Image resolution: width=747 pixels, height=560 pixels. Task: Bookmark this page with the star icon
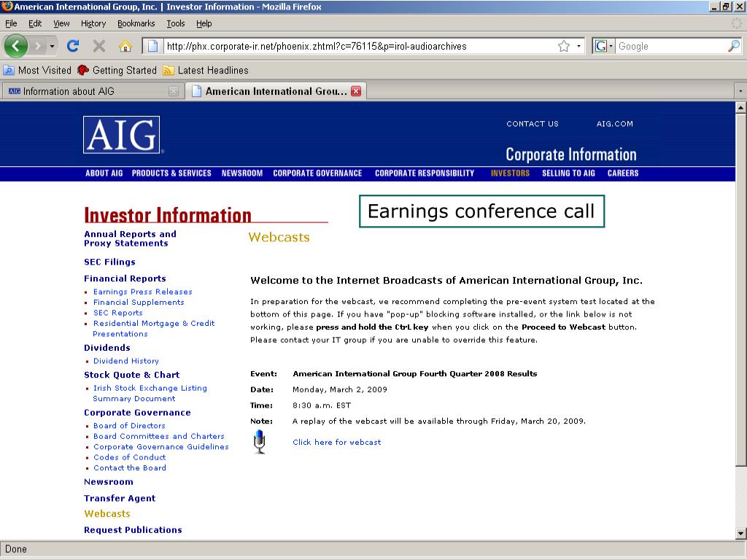(x=564, y=46)
